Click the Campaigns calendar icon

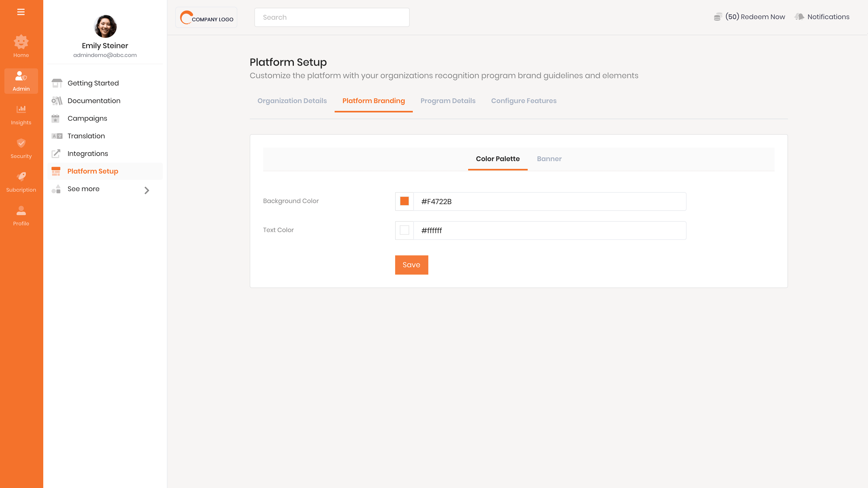click(55, 118)
